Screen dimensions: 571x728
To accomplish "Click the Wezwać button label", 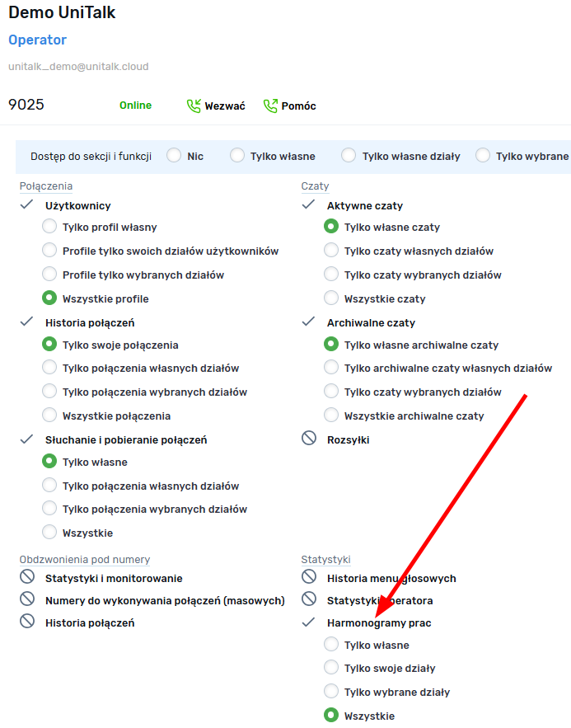I will [x=225, y=106].
